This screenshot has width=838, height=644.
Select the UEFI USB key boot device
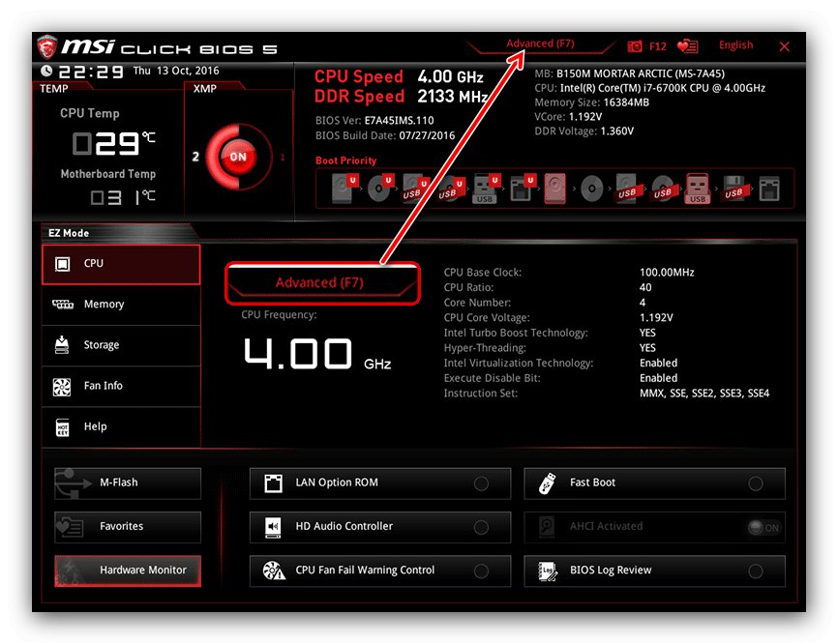click(485, 188)
